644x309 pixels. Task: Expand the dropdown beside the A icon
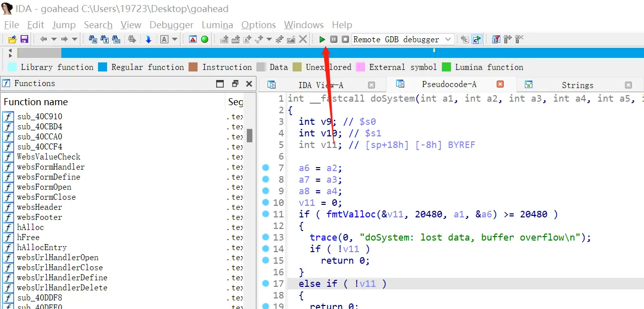pyautogui.click(x=174, y=39)
